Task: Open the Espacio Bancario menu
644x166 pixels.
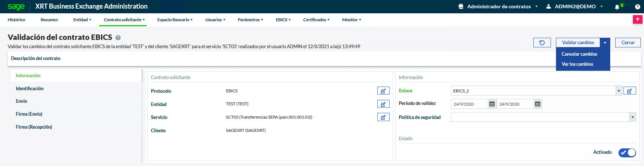Action: 175,20
